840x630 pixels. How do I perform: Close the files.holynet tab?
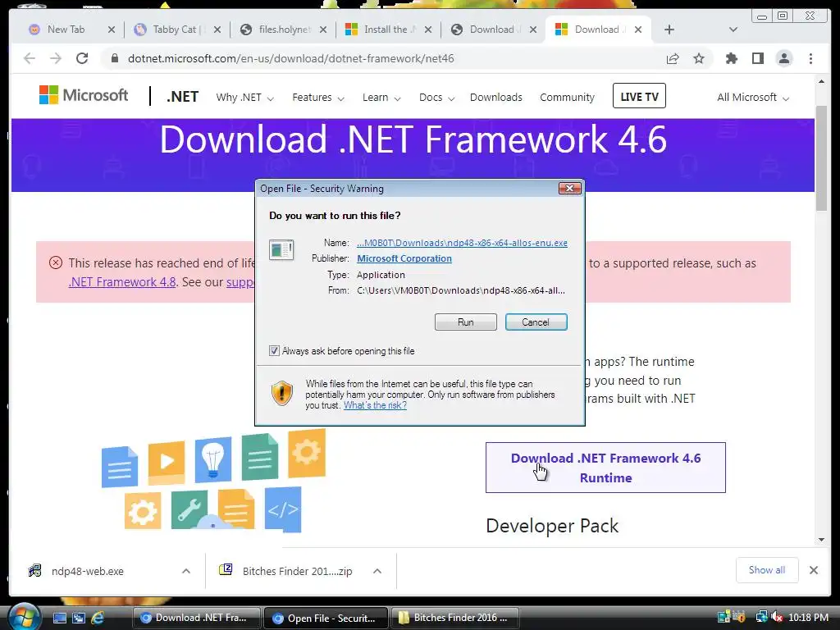click(x=323, y=30)
